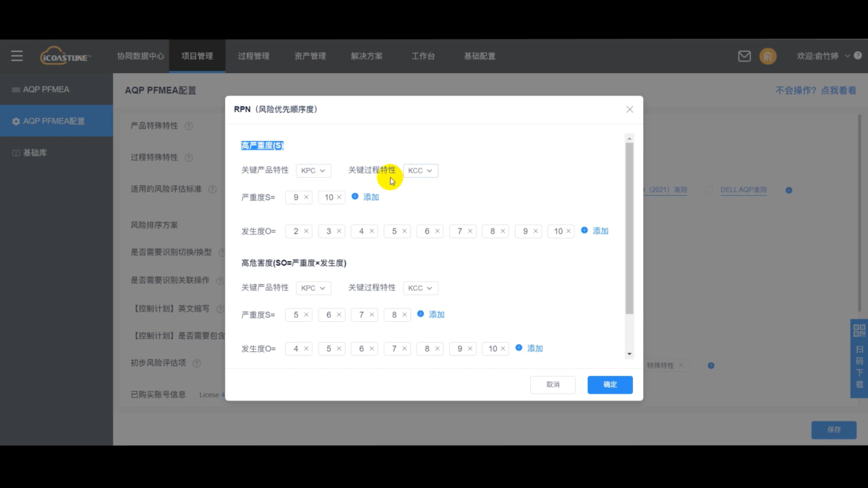The image size is (868, 488).
Task: Click the 保存 button on the page
Action: click(834, 429)
